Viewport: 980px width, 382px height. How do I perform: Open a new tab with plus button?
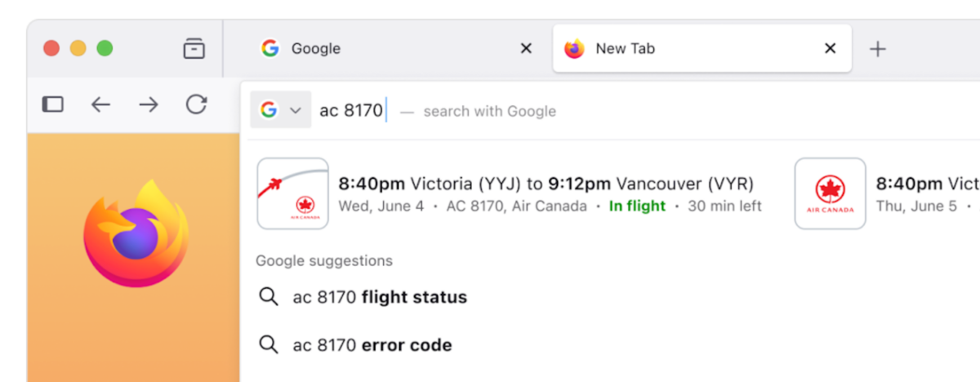pyautogui.click(x=877, y=49)
